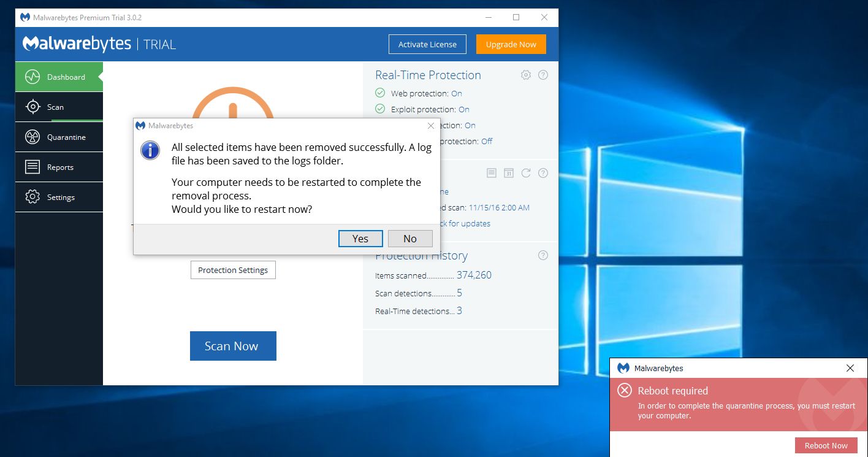868x457 pixels.
Task: Click the Protection History heading
Action: 421,255
